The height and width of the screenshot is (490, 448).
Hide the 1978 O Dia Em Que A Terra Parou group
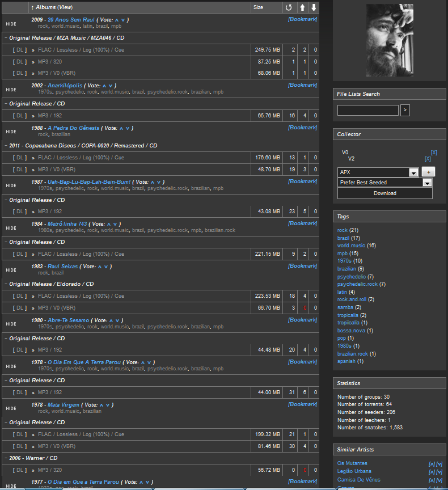tap(11, 366)
